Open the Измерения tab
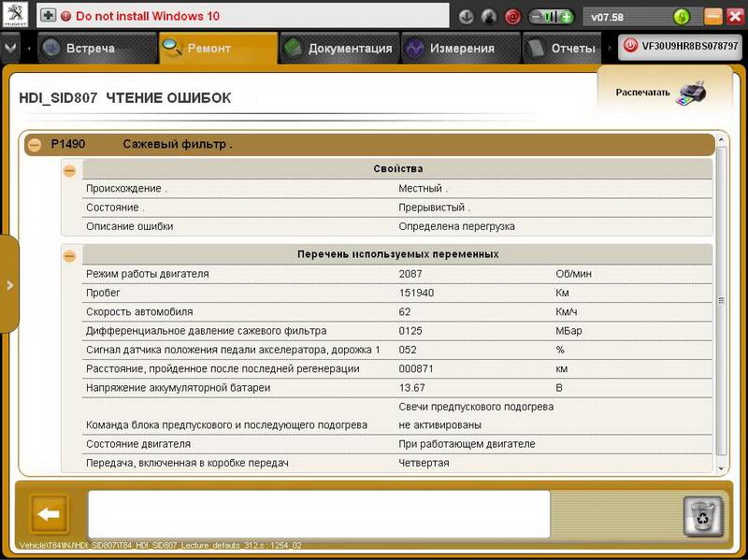Image resolution: width=748 pixels, height=560 pixels. (x=450, y=49)
